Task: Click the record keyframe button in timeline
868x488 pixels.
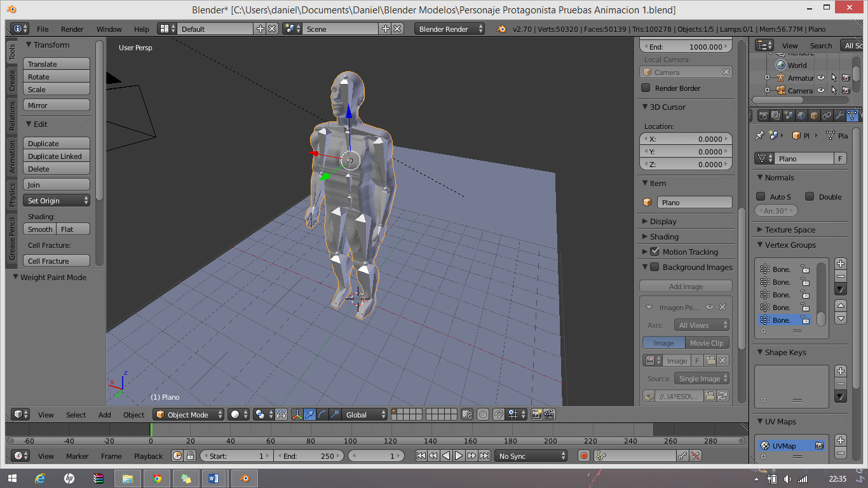Action: pos(584,456)
